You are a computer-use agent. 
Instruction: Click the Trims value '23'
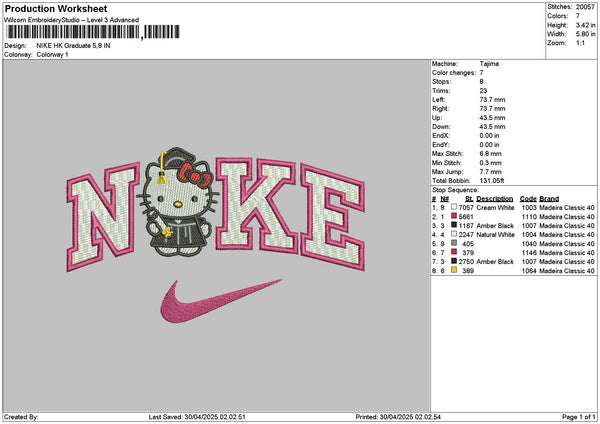click(x=483, y=91)
